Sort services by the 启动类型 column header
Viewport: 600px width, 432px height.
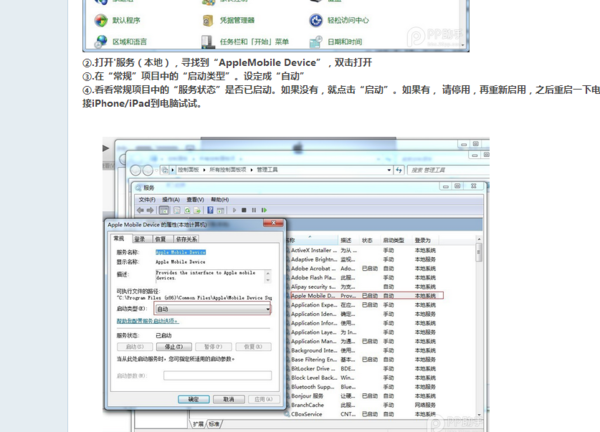(x=394, y=240)
